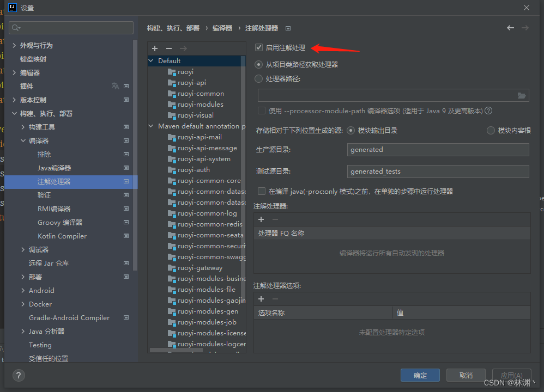Image resolution: width=544 pixels, height=392 pixels.
Task: Click project icon on Groovy 编译器 row
Action: click(x=126, y=222)
